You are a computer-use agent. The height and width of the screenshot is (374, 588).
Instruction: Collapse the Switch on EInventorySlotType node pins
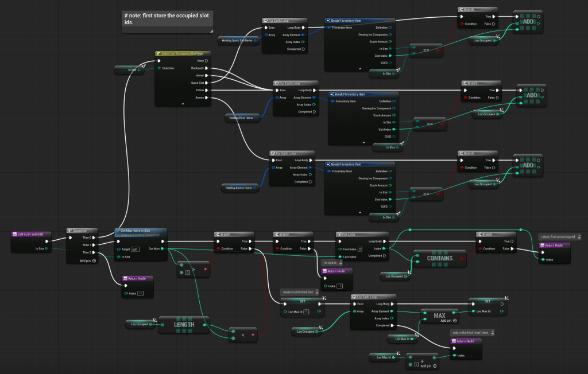[x=183, y=104]
